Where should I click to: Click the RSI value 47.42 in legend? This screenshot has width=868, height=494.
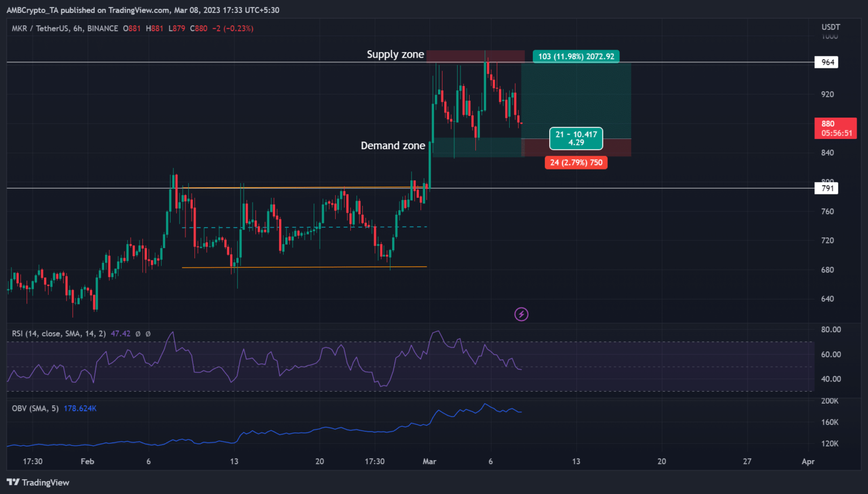coord(120,334)
